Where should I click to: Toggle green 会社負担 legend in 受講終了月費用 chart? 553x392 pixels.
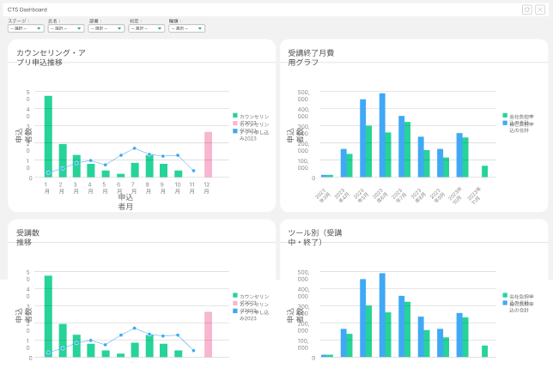(x=505, y=116)
